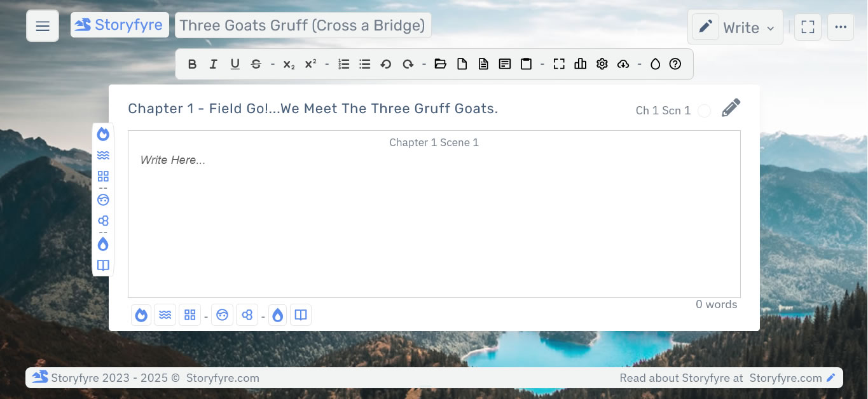Apply strikethrough formatting
Image resolution: width=868 pixels, height=399 pixels.
coord(256,64)
